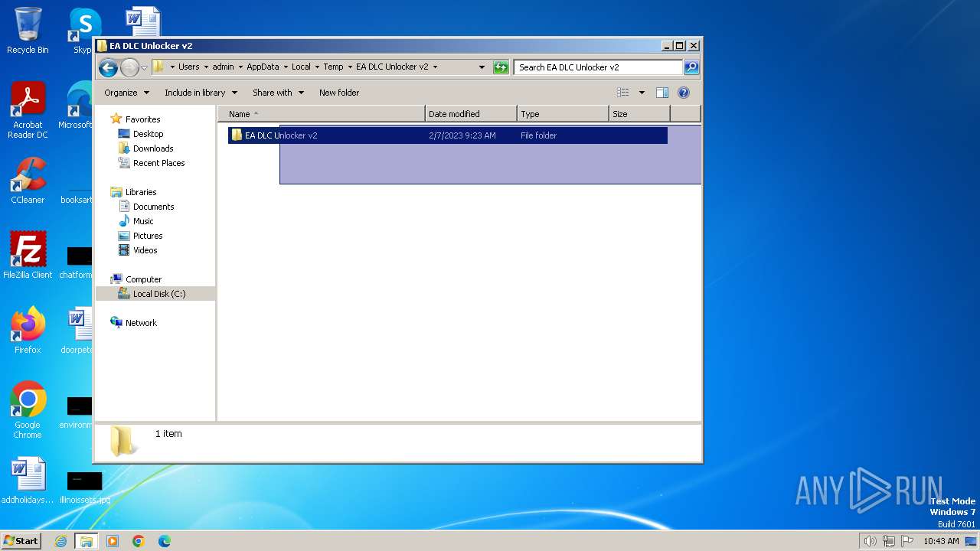The image size is (980, 551).
Task: Open Explorer help icon
Action: pyautogui.click(x=684, y=93)
